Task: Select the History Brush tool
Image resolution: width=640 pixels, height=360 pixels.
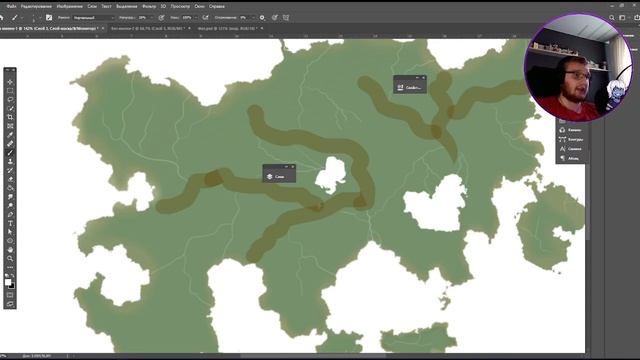Action: (x=10, y=170)
